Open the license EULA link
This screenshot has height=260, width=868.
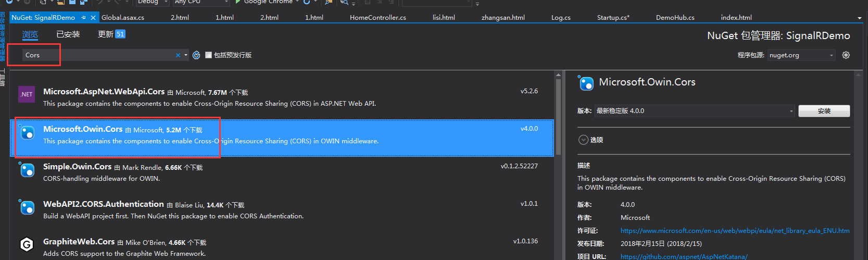735,231
